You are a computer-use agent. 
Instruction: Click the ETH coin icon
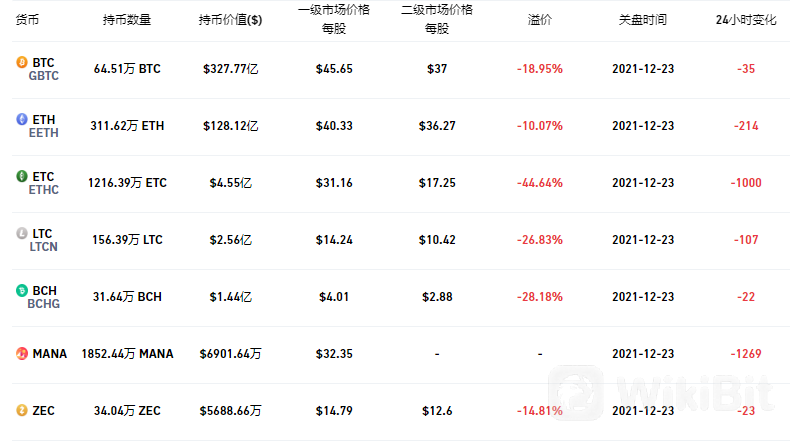21,119
